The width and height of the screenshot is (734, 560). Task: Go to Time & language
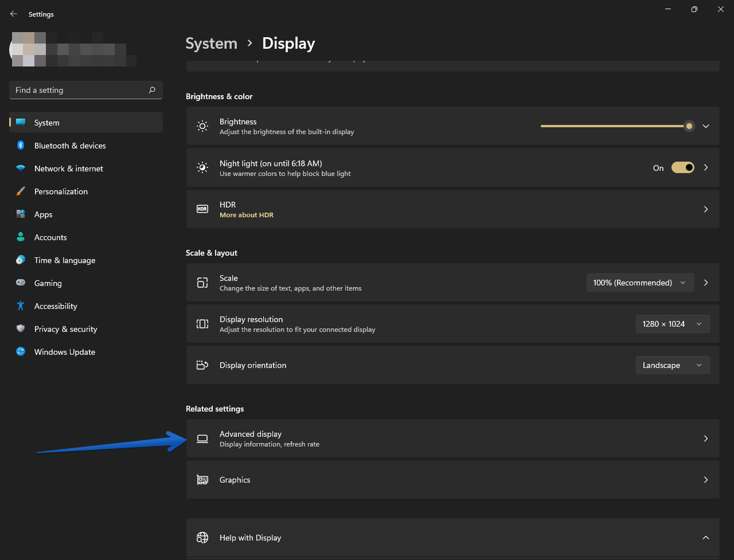point(86,260)
